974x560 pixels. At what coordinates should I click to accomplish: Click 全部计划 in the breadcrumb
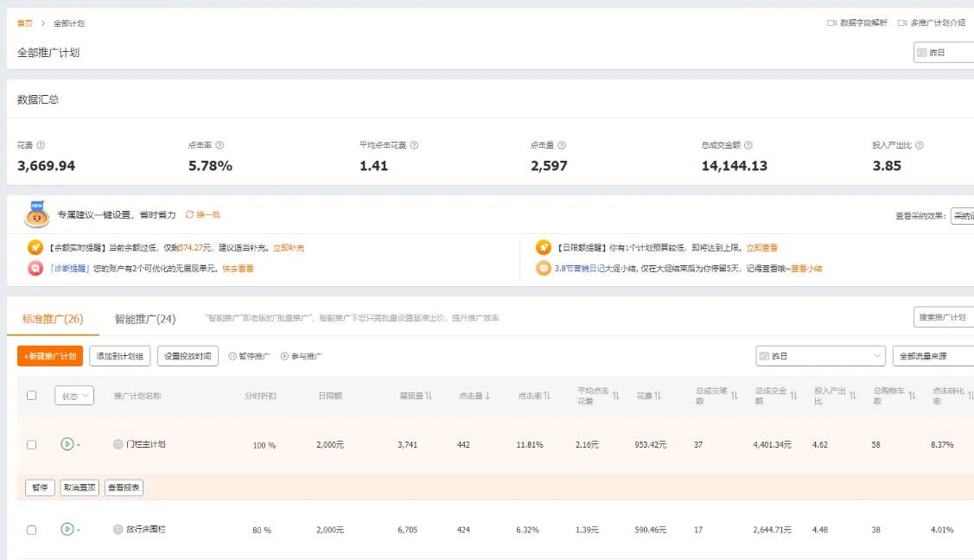click(69, 23)
